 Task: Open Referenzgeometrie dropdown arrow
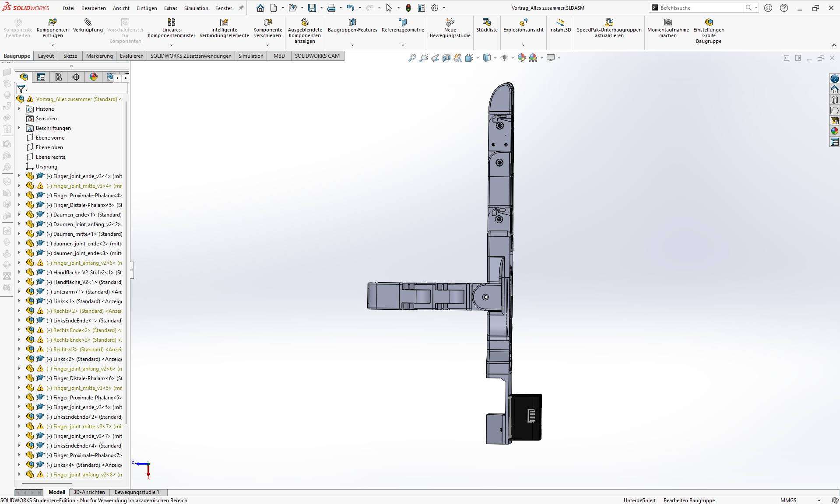click(x=403, y=45)
